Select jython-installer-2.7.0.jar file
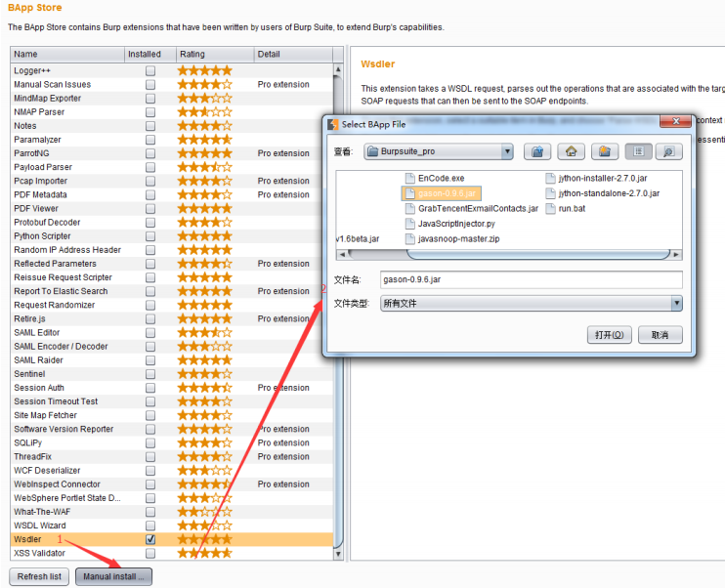This screenshot has height=588, width=725. tap(596, 178)
